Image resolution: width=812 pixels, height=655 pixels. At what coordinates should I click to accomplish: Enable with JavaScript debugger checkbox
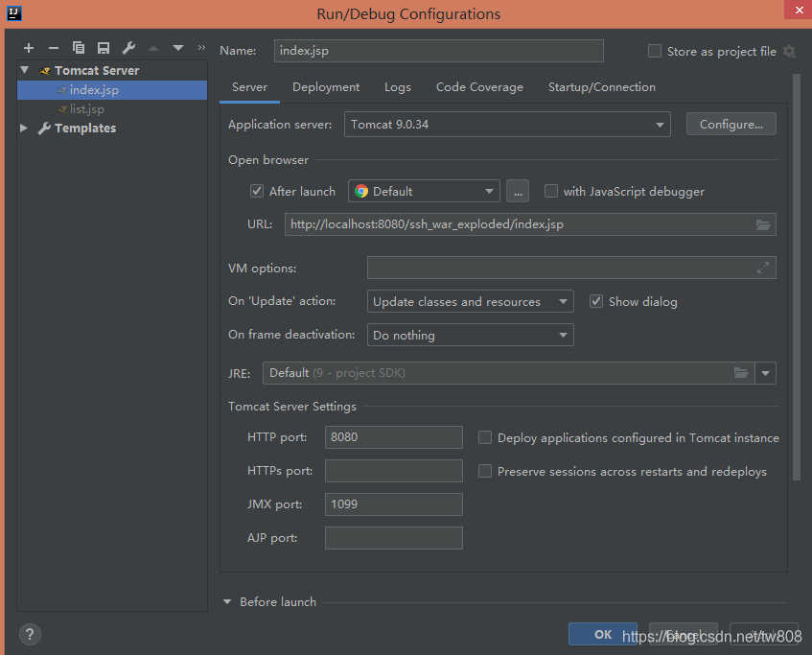click(x=551, y=191)
